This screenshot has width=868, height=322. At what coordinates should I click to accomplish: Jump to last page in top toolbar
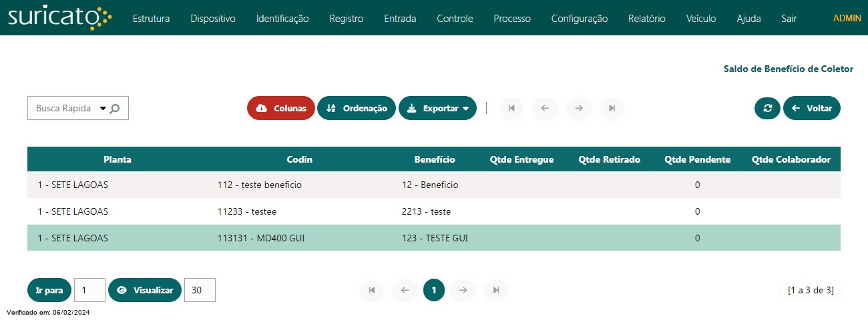click(x=612, y=108)
